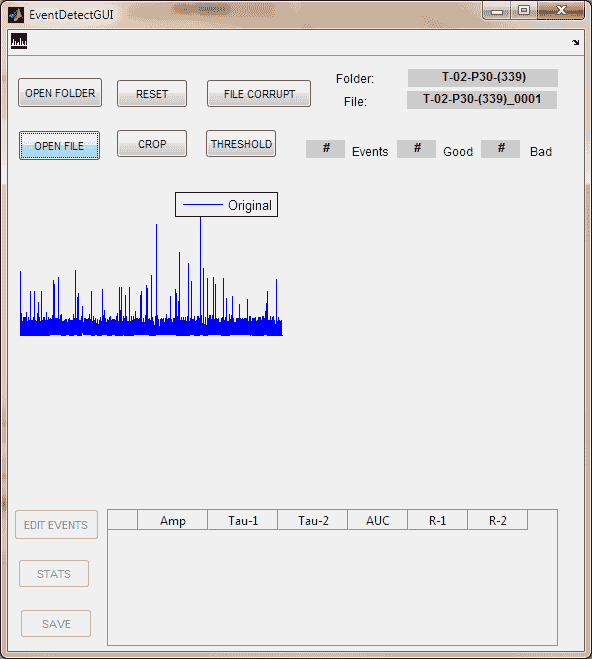Click the Events count box
The width and height of the screenshot is (592, 659).
click(x=326, y=149)
